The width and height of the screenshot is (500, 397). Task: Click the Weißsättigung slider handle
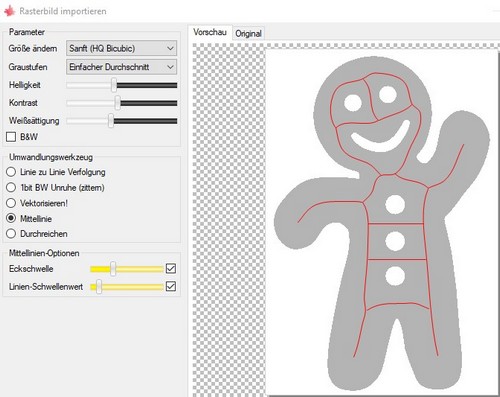(x=111, y=121)
